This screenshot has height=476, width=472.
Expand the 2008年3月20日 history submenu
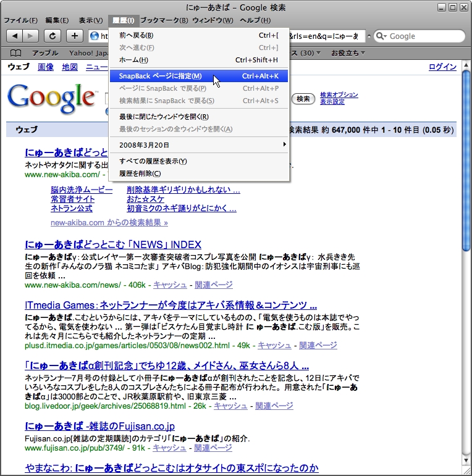(199, 145)
